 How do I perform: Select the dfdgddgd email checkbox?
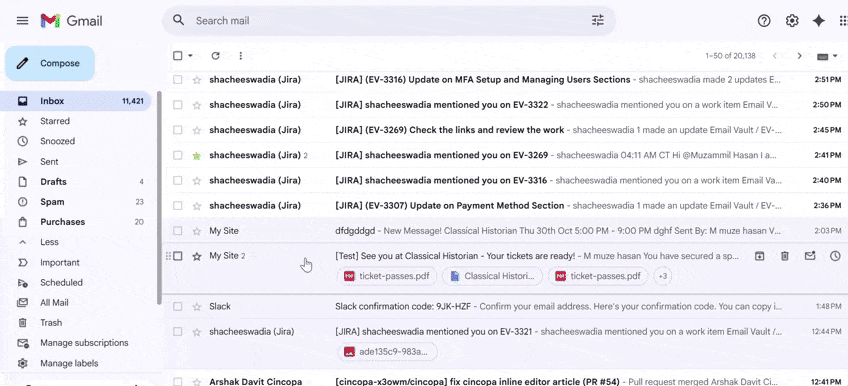tap(177, 231)
